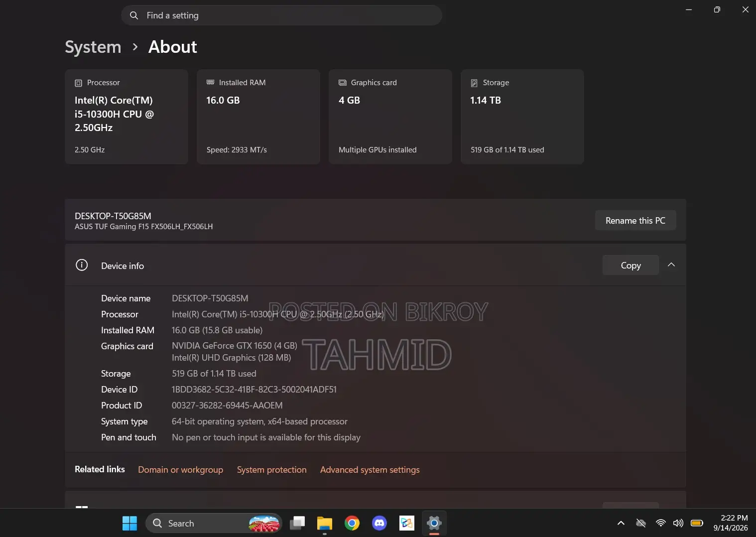756x537 pixels.
Task: Open the Installed RAM 16.0 GB card
Action: (258, 117)
